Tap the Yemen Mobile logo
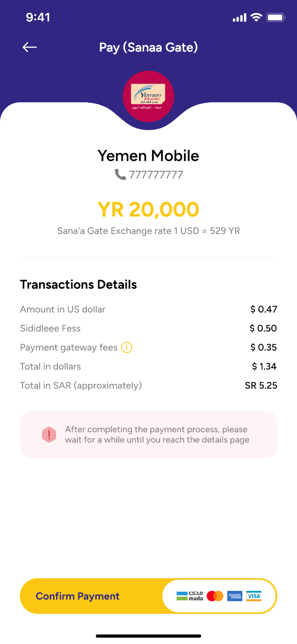This screenshot has width=297, height=644. pos(148,96)
